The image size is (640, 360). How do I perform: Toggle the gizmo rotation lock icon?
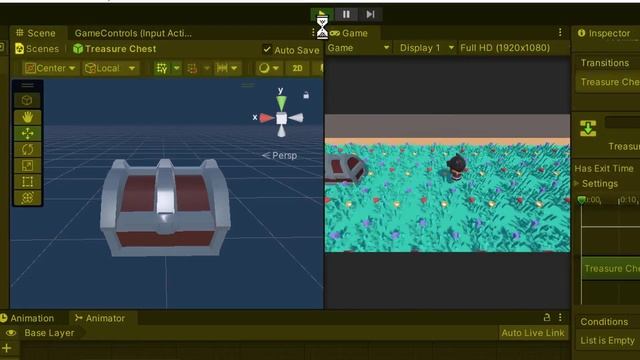(306, 95)
